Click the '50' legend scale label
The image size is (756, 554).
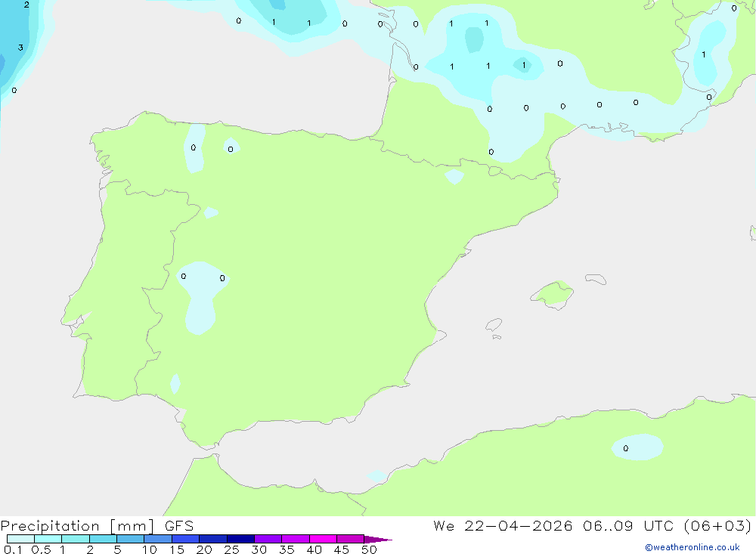(x=369, y=549)
